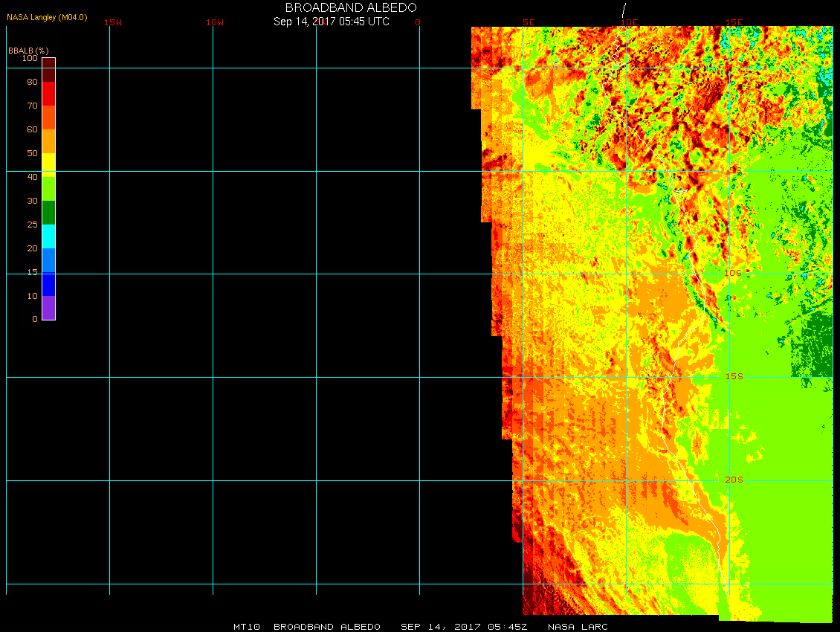Click the purple 0–10% legend swatch

pos(48,308)
